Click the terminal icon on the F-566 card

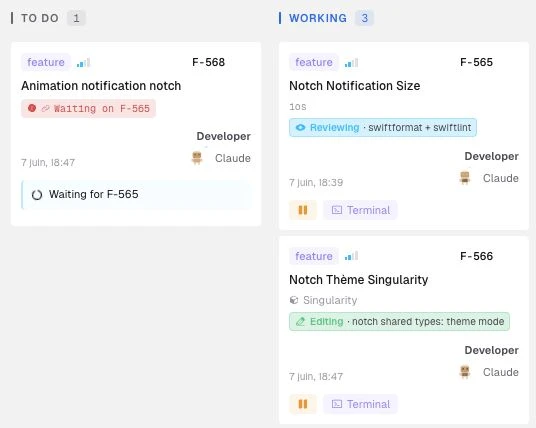pyautogui.click(x=337, y=404)
